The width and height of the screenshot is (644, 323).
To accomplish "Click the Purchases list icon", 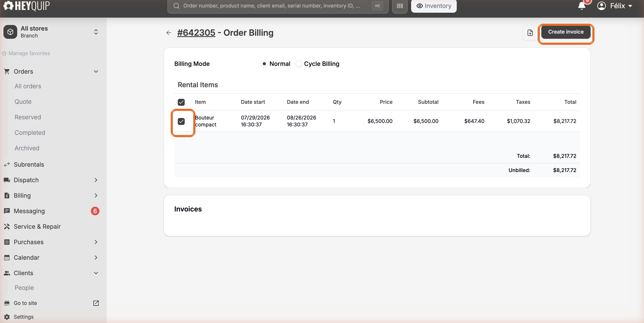I will 7,242.
